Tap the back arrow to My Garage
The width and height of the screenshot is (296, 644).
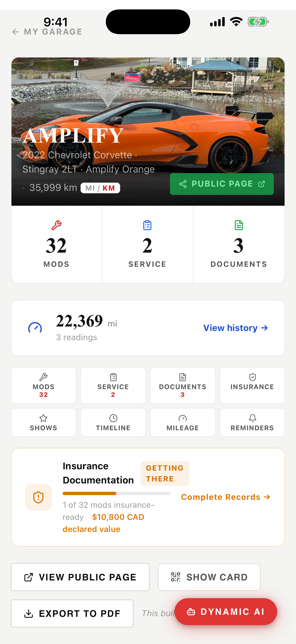[x=15, y=32]
